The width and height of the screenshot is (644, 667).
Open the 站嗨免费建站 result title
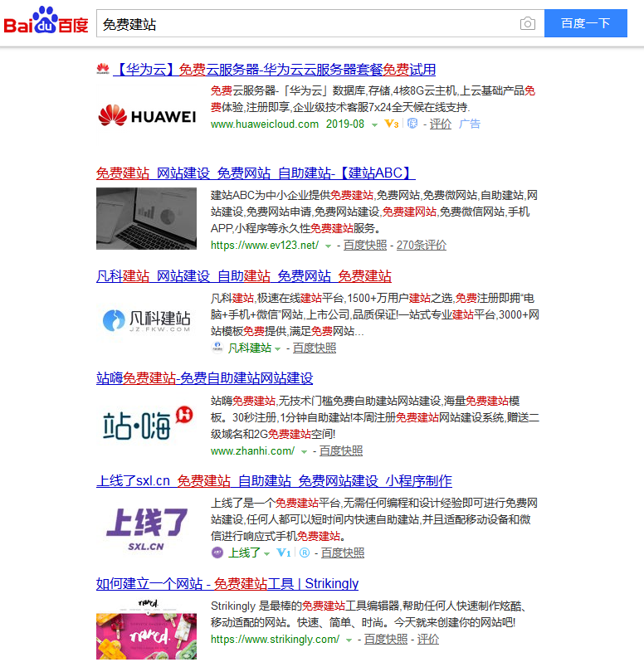pyautogui.click(x=204, y=378)
